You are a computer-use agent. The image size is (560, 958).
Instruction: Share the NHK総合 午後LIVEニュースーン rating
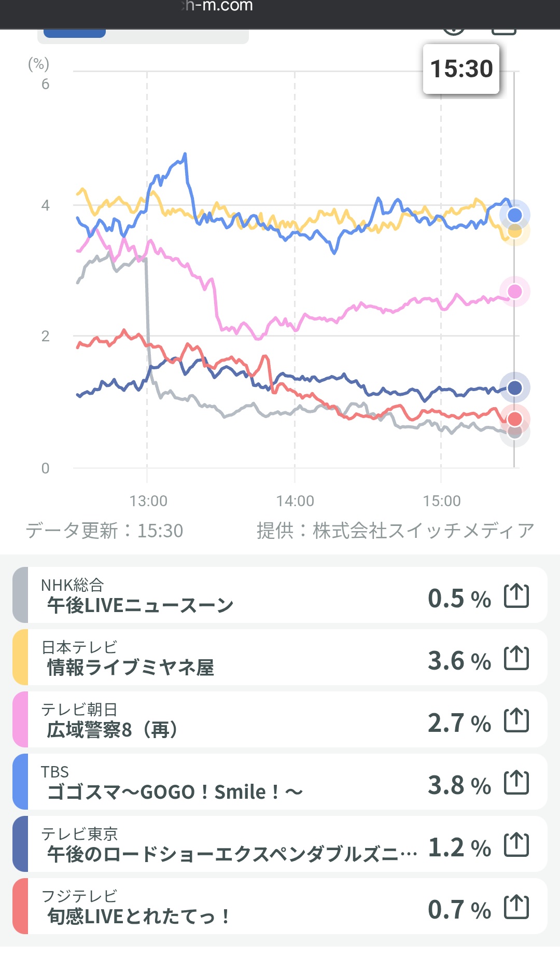pos(516,595)
